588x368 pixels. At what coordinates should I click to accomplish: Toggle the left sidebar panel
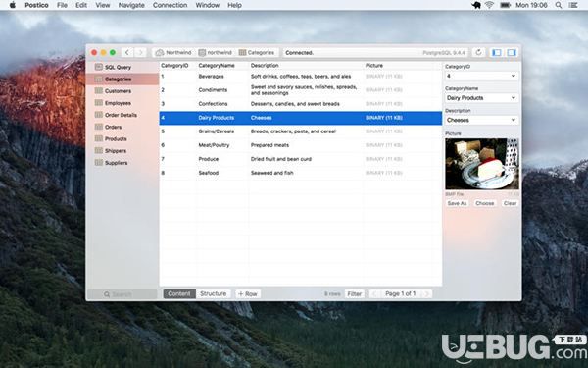pos(497,53)
